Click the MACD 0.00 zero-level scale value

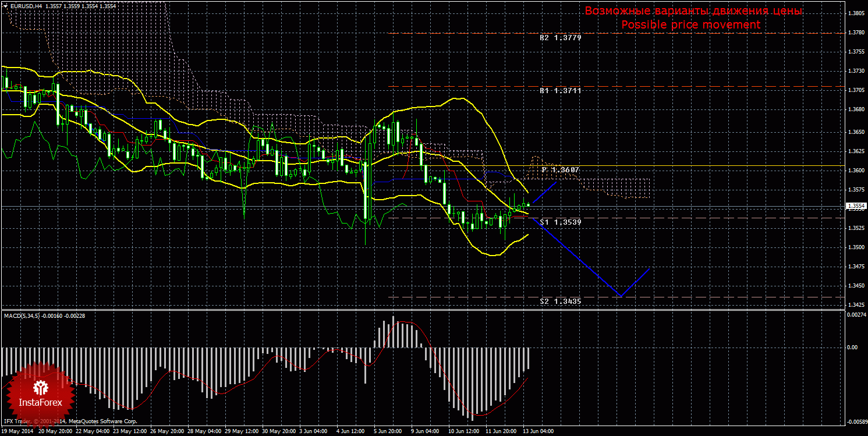[x=852, y=348]
